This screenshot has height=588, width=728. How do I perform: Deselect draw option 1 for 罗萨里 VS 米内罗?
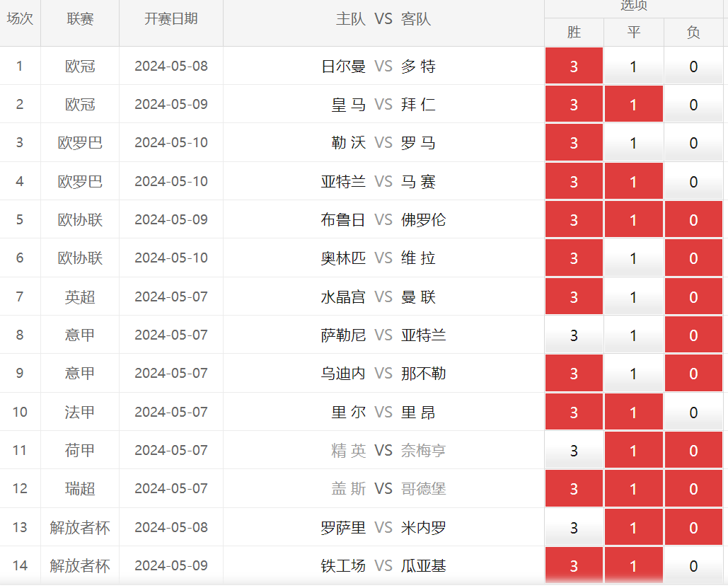click(633, 526)
